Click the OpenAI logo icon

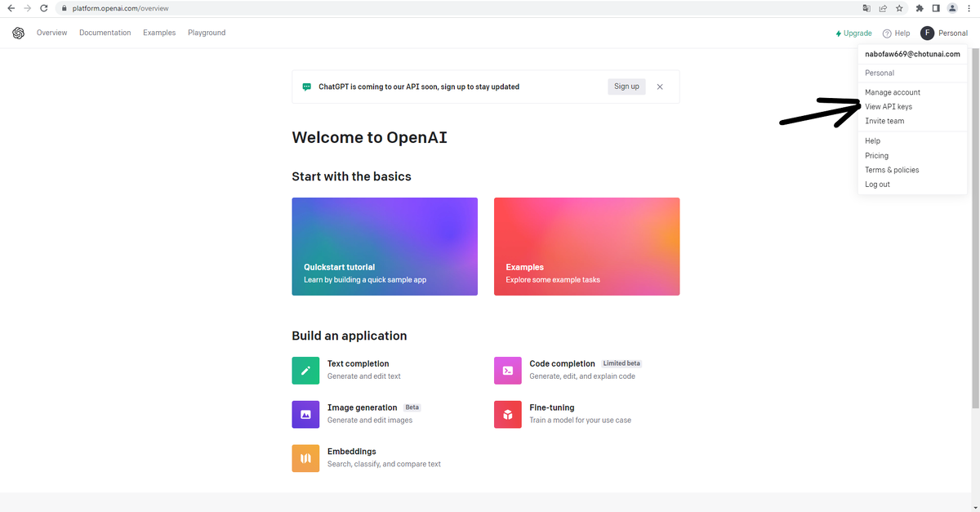pyautogui.click(x=19, y=33)
